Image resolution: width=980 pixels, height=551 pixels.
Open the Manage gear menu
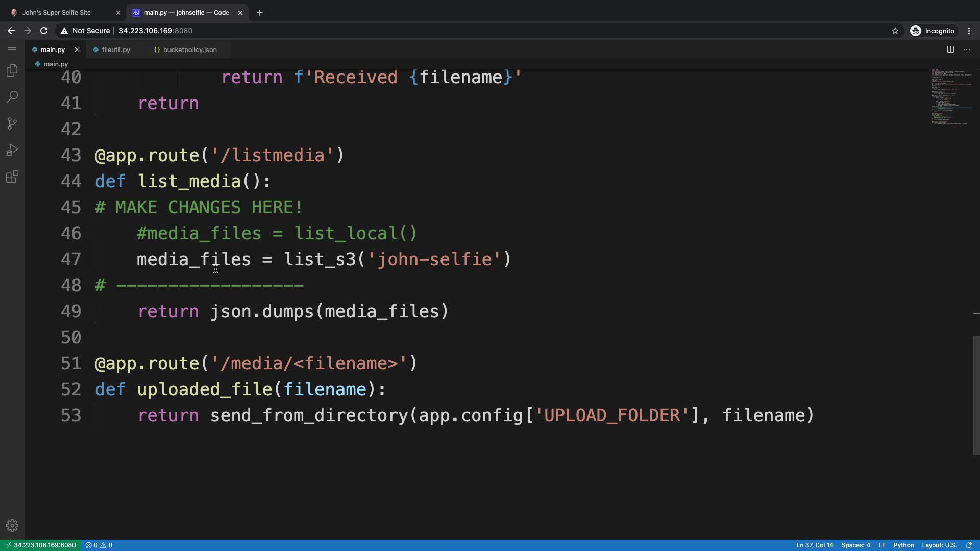[x=12, y=525]
